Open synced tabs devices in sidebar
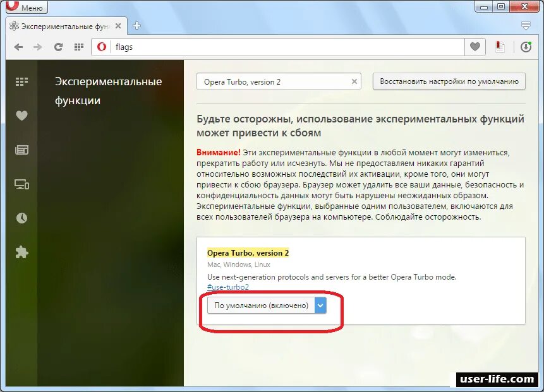 tap(21, 184)
